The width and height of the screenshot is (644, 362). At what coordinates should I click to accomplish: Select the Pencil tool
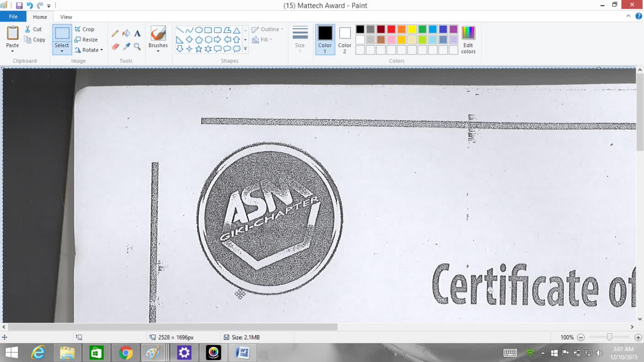point(115,33)
